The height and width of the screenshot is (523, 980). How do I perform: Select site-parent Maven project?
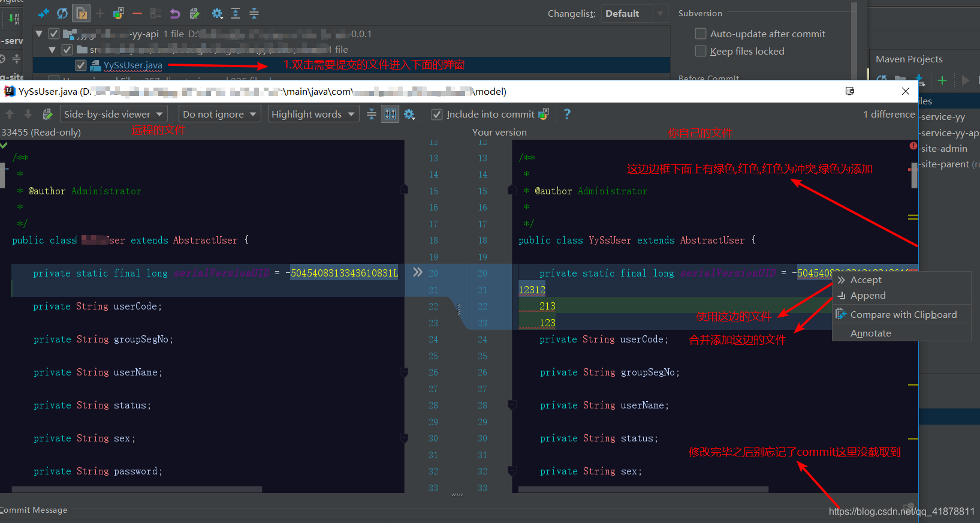click(x=950, y=164)
